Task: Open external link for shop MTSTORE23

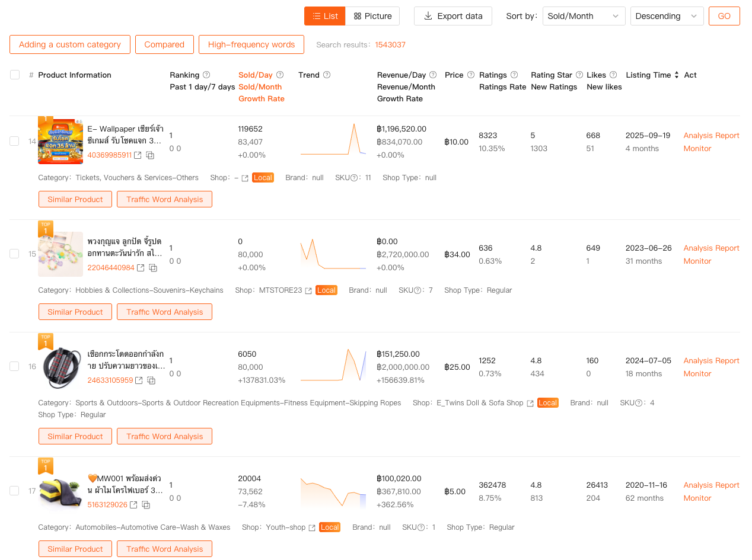Action: tap(308, 290)
